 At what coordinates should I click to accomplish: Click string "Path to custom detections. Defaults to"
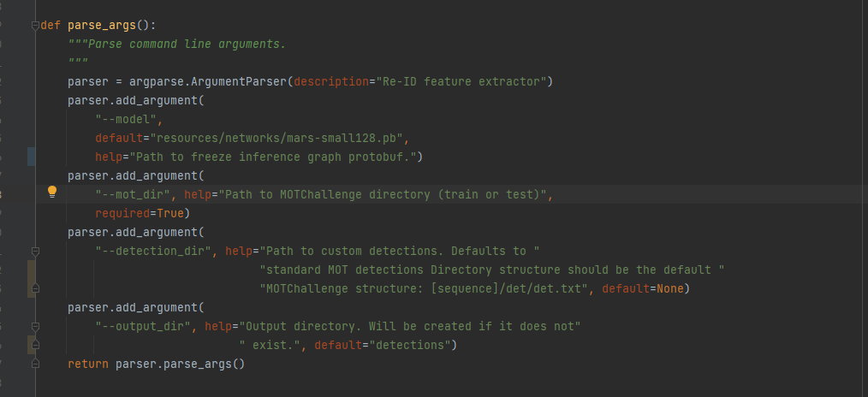400,251
